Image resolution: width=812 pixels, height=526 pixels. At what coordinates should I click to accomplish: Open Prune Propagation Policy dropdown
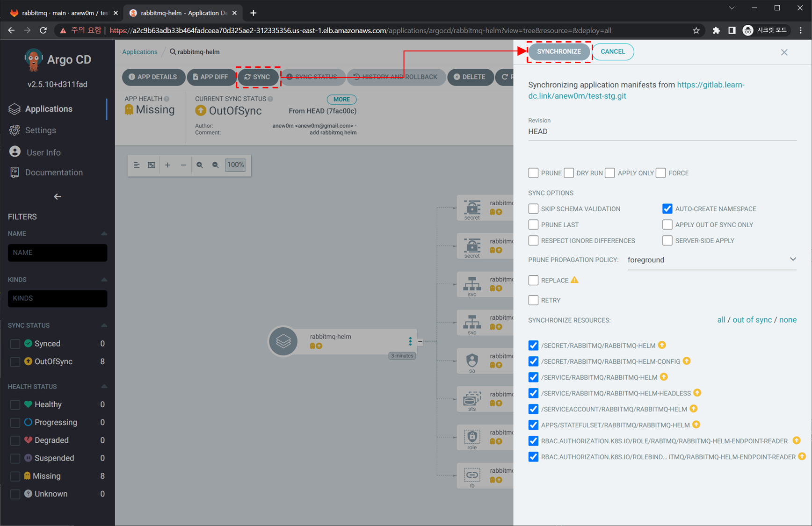point(711,260)
